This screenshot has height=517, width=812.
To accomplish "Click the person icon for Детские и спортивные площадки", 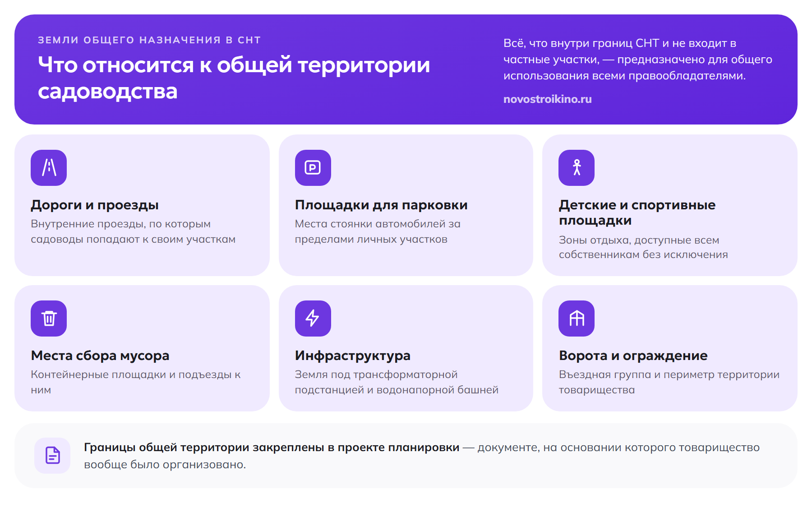I will click(x=577, y=168).
